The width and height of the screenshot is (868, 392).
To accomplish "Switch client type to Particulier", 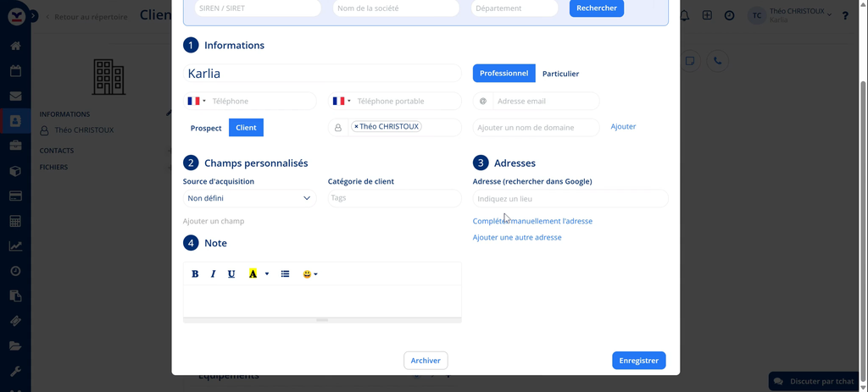I will click(x=560, y=74).
